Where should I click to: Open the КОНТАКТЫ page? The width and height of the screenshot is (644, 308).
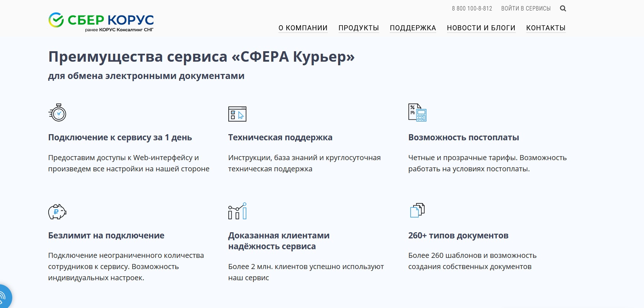click(x=546, y=28)
